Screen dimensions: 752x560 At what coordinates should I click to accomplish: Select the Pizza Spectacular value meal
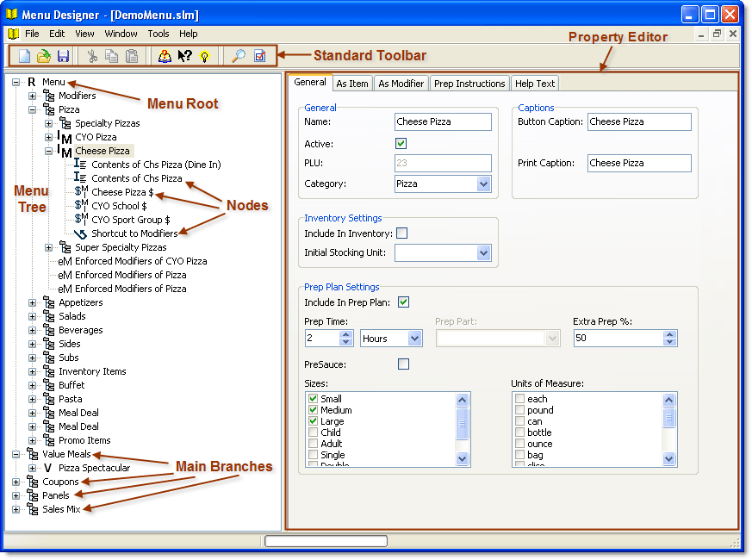[94, 468]
